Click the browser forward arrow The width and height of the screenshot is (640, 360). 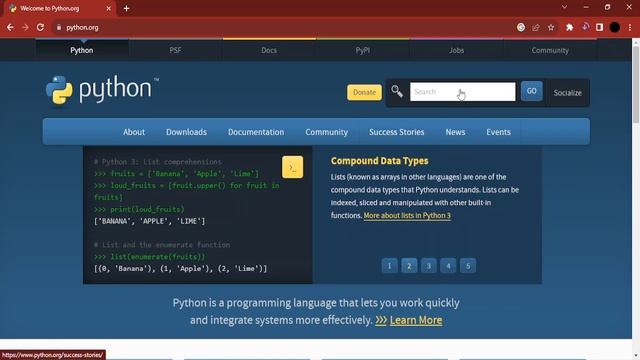(x=25, y=27)
